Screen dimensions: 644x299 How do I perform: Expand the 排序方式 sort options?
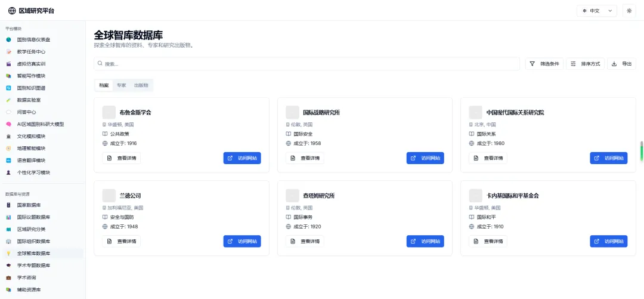point(585,64)
